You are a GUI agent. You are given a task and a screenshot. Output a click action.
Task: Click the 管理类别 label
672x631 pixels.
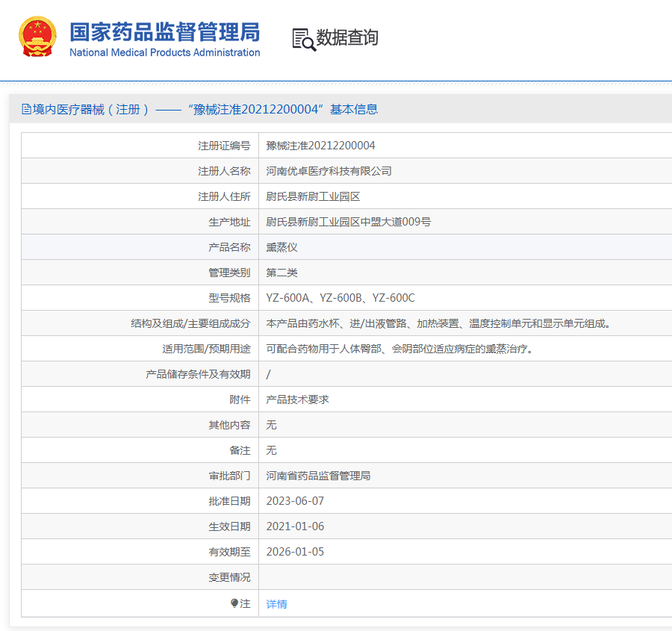tap(229, 273)
